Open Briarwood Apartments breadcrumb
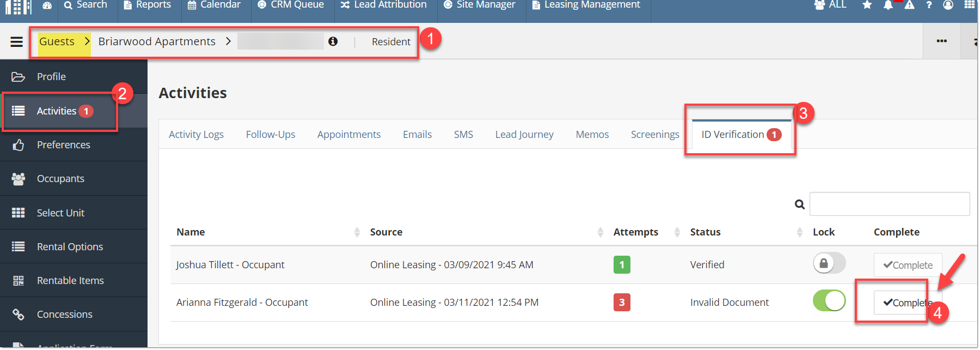This screenshot has height=350, width=980. pos(157,41)
